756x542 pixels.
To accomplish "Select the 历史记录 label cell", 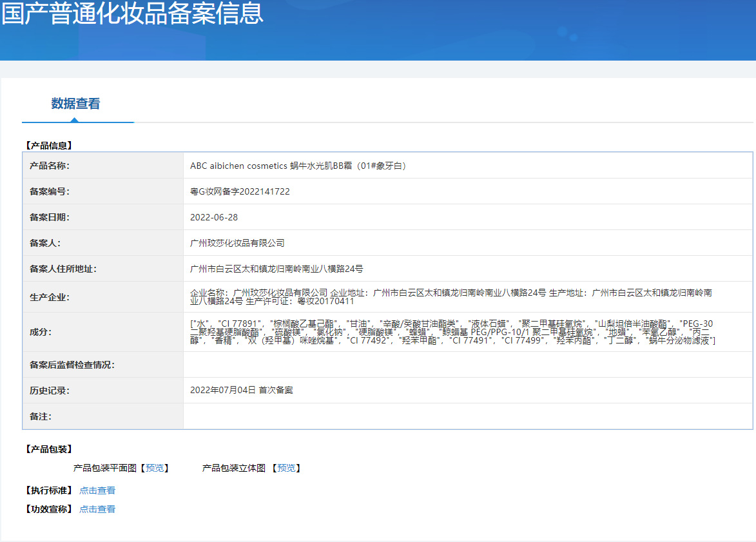I will [x=102, y=391].
